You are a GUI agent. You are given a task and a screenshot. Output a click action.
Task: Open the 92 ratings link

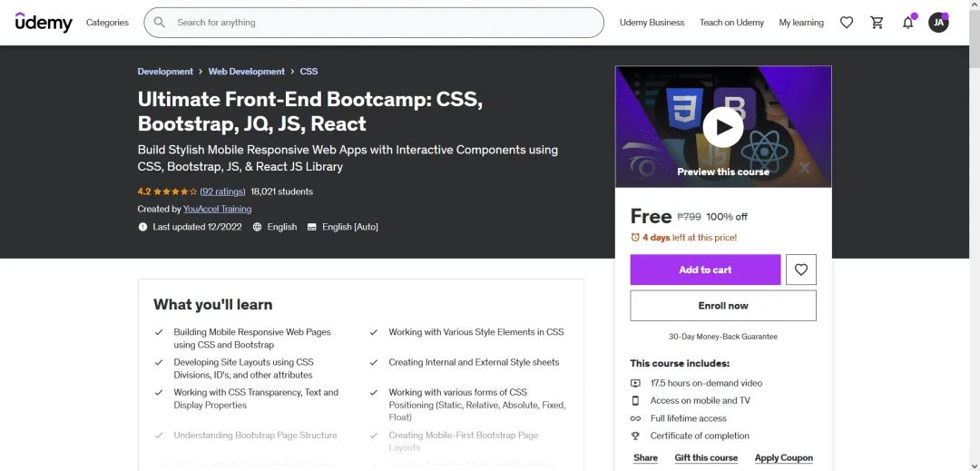223,191
